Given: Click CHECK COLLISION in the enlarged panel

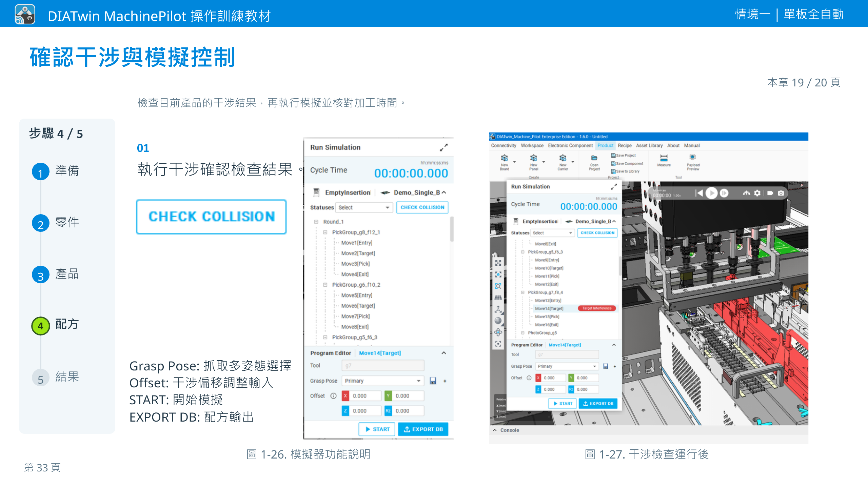Looking at the screenshot, I should click(x=422, y=207).
